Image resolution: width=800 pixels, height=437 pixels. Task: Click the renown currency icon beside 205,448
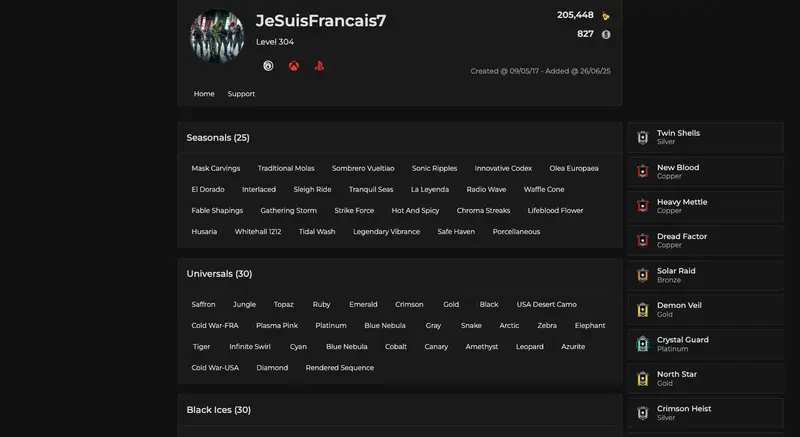606,16
